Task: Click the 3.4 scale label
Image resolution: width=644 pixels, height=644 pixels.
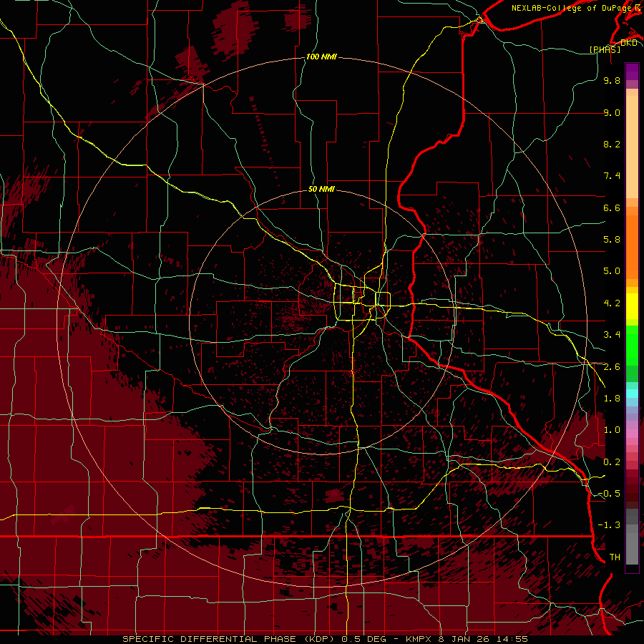Action: point(612,335)
